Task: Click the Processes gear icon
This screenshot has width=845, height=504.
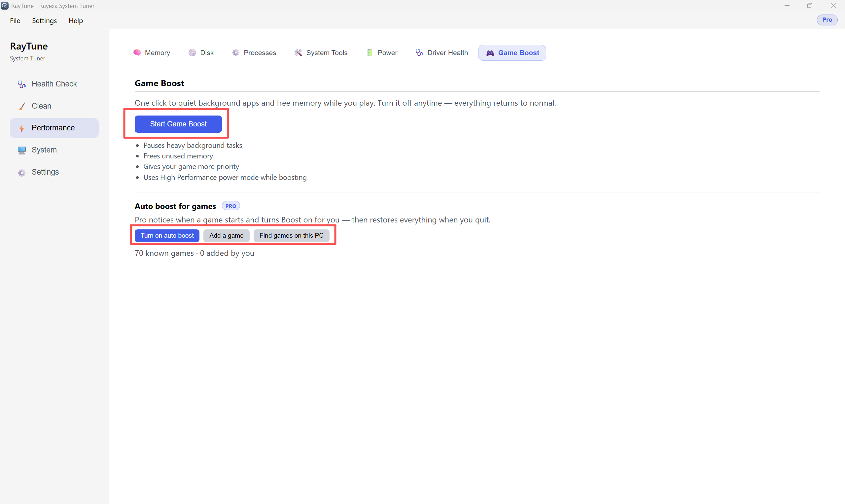Action: point(236,52)
